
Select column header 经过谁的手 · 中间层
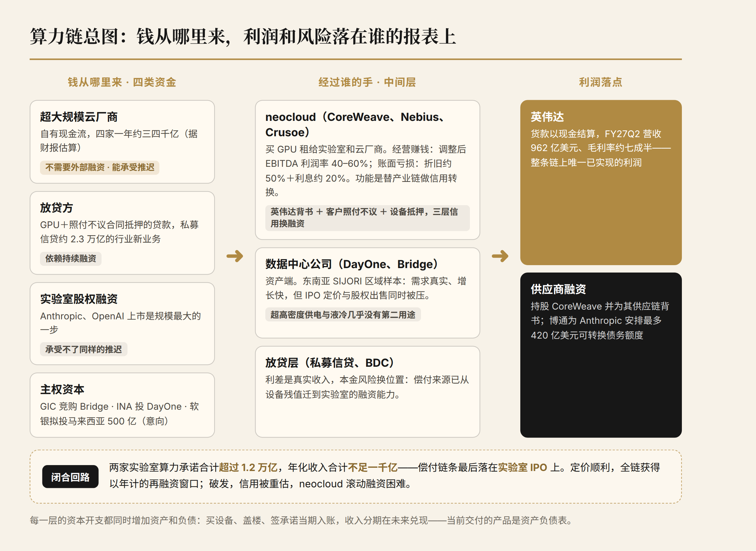tap(367, 82)
